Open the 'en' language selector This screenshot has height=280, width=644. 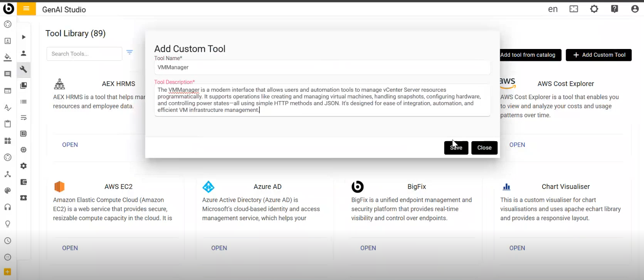[553, 9]
